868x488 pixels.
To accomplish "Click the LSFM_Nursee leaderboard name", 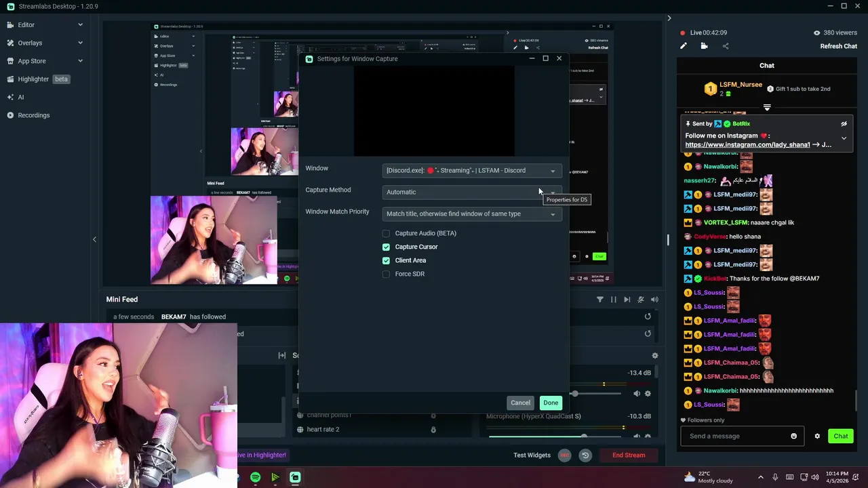I will (741, 85).
